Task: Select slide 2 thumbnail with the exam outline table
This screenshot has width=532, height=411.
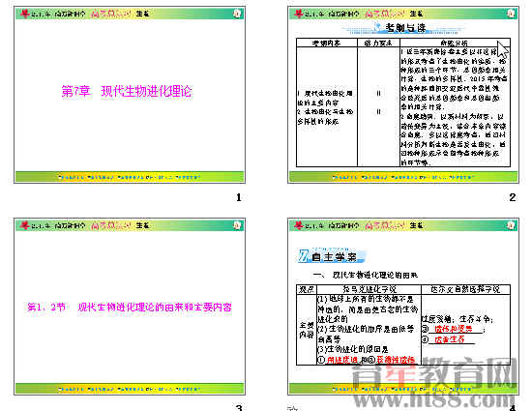Action: coord(403,95)
